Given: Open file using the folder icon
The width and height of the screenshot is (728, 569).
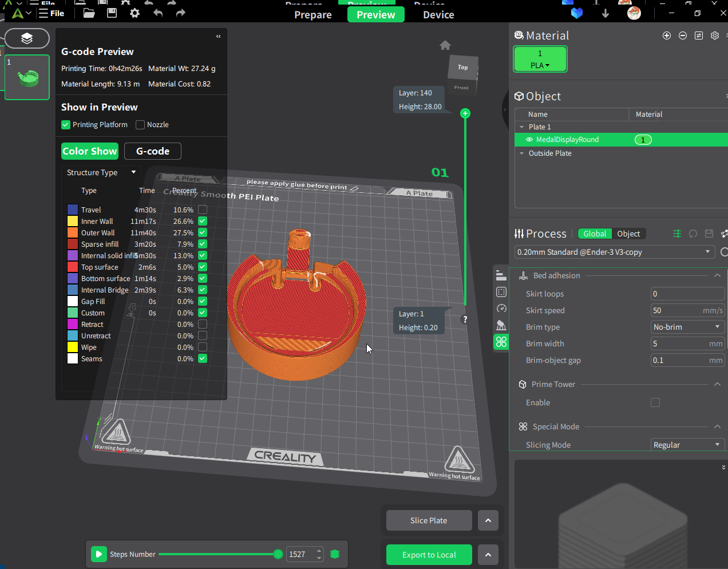Looking at the screenshot, I should tap(89, 13).
